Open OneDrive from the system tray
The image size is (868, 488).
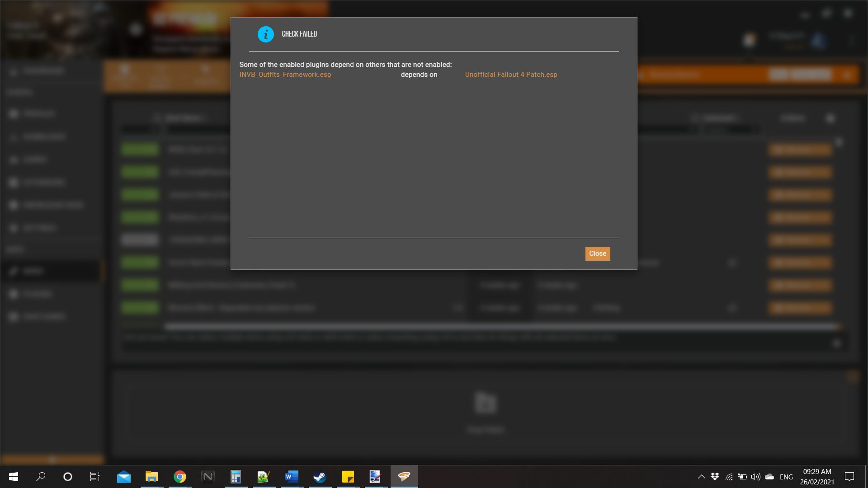point(769,477)
